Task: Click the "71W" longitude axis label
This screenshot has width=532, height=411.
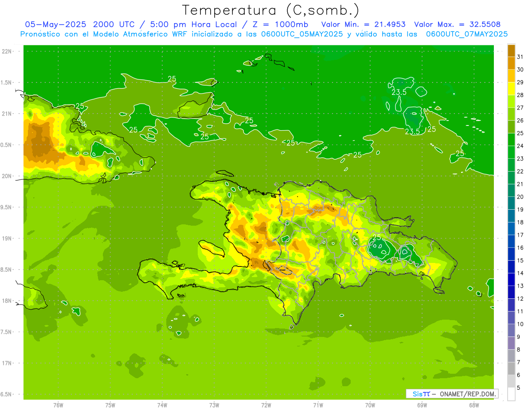Action: coord(318,405)
